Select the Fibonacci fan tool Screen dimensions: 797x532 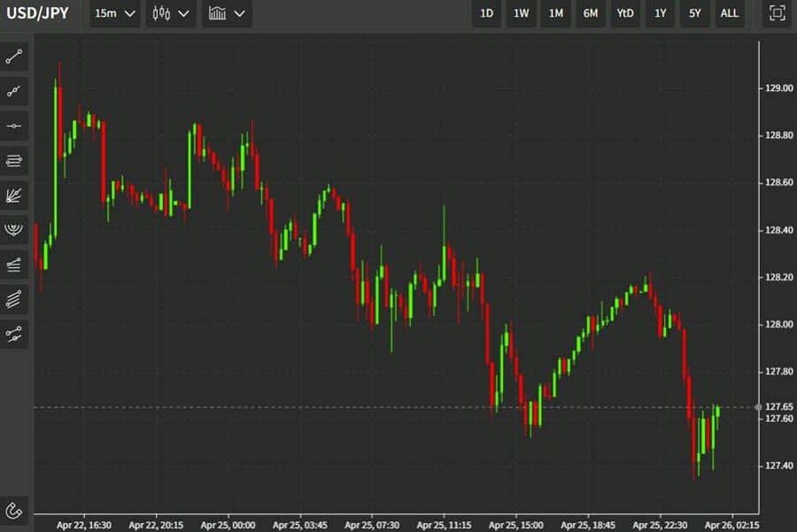[14, 196]
